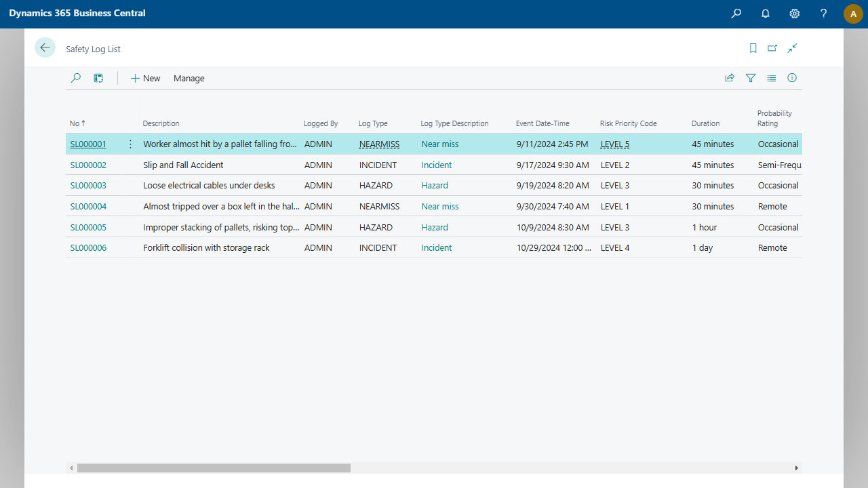Open user account avatar A
868x488 pixels.
click(853, 14)
